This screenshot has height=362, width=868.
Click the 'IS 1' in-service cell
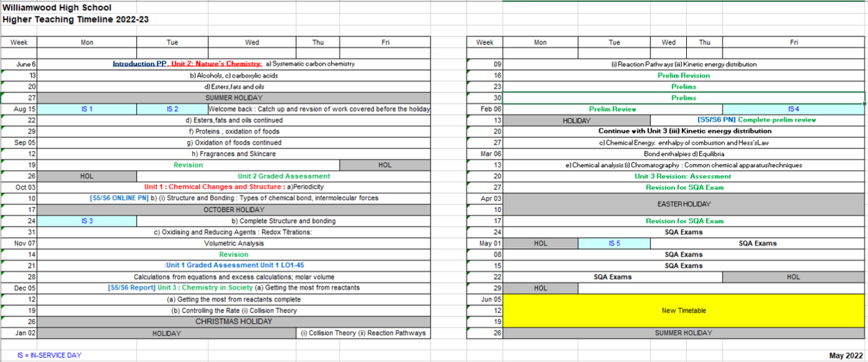pos(87,109)
